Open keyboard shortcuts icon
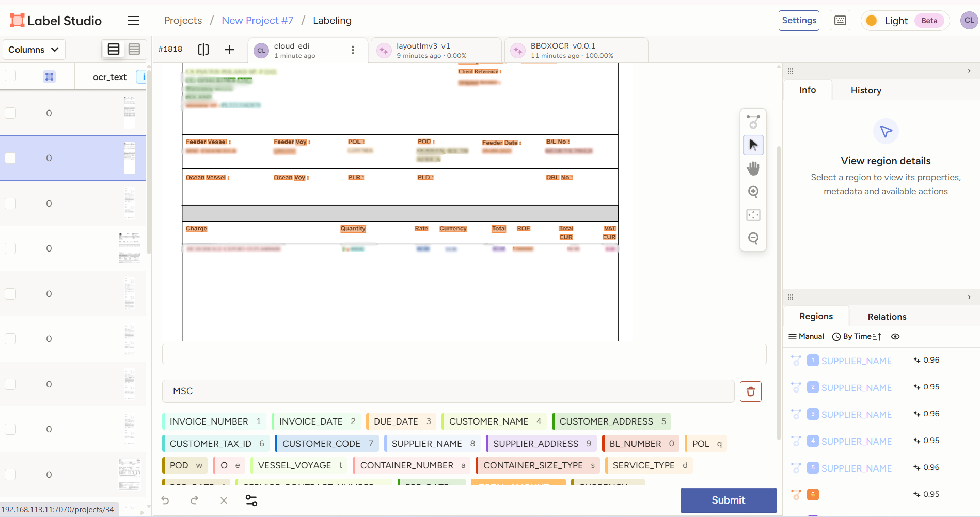 [840, 21]
